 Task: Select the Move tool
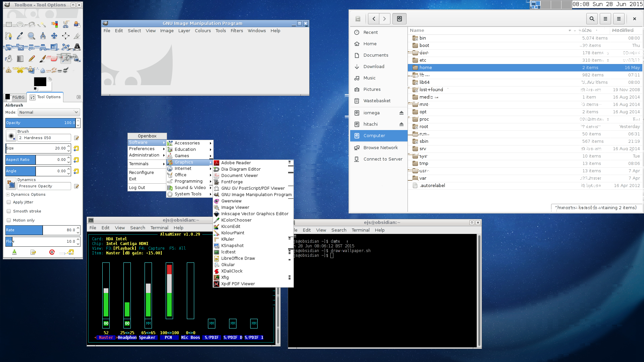tap(54, 36)
